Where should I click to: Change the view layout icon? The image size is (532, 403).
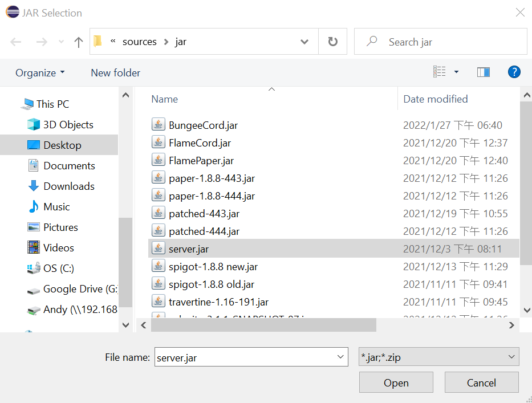440,72
